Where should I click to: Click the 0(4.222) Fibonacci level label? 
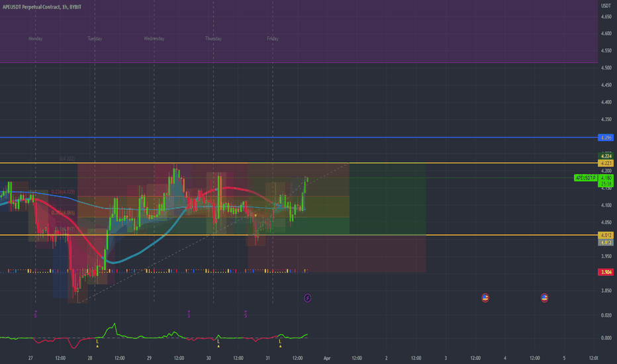point(67,159)
